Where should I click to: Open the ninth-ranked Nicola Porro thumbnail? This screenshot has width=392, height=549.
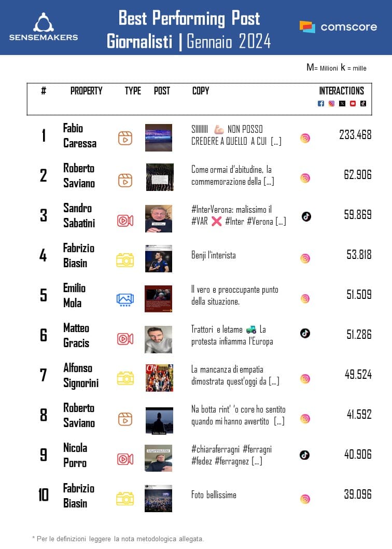(x=159, y=458)
